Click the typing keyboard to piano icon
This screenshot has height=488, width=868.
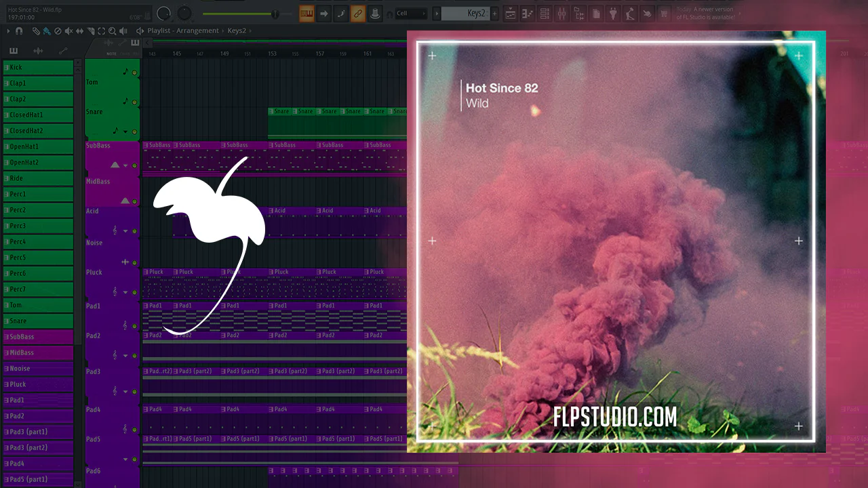tap(307, 14)
